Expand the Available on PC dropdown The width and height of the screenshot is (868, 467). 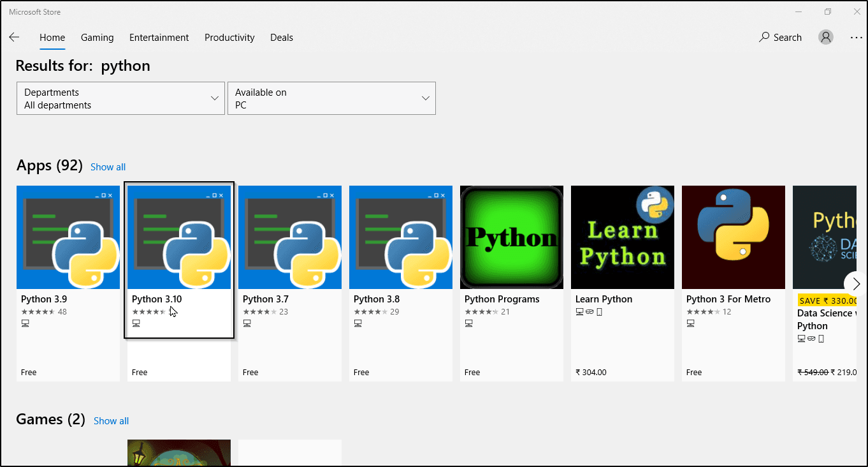pyautogui.click(x=331, y=98)
